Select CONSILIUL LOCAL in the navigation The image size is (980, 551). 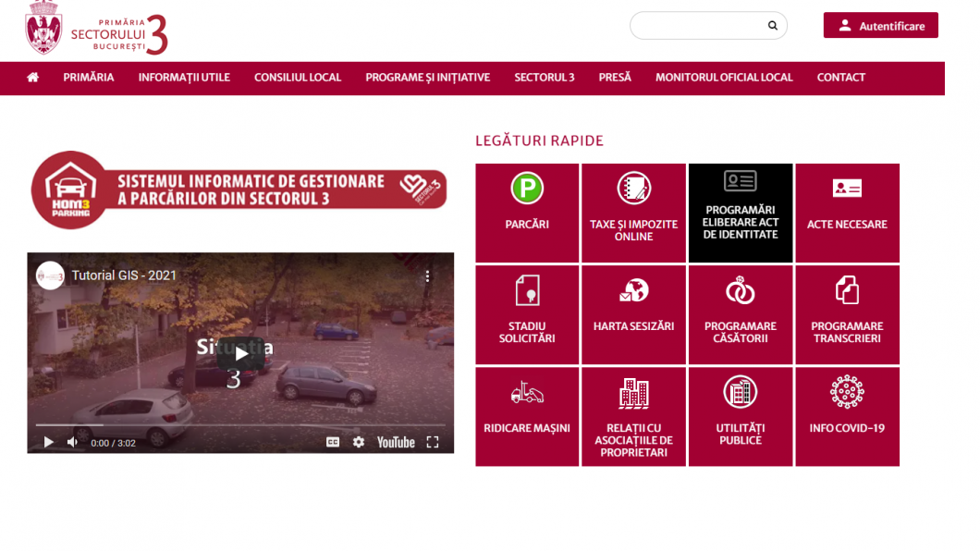tap(298, 78)
